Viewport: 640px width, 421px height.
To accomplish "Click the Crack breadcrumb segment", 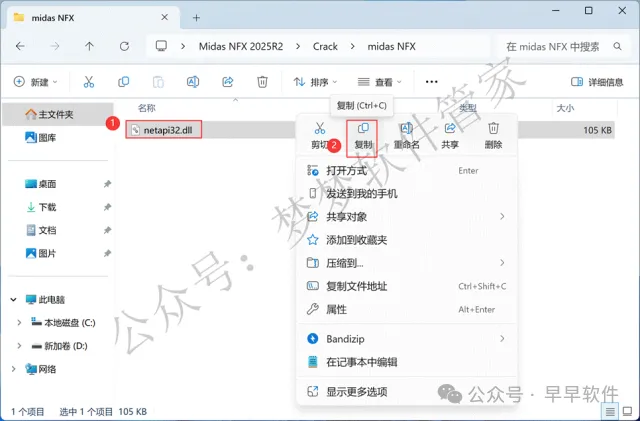I will (325, 47).
